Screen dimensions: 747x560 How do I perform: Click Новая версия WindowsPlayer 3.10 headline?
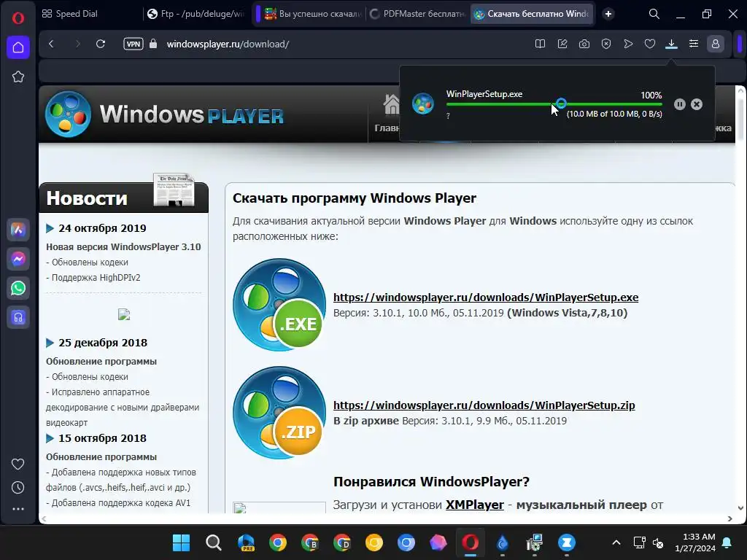(x=123, y=246)
